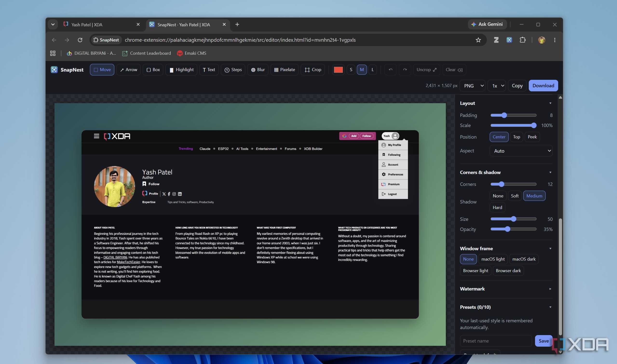Bookmark this page with the star icon
The image size is (617, 364).
pos(478,40)
